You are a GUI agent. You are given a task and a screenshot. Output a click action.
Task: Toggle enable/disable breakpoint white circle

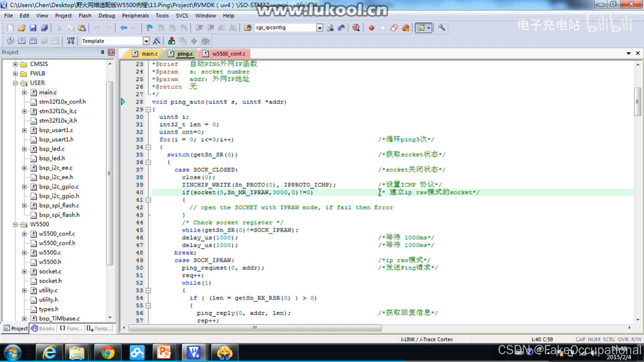pyautogui.click(x=383, y=28)
